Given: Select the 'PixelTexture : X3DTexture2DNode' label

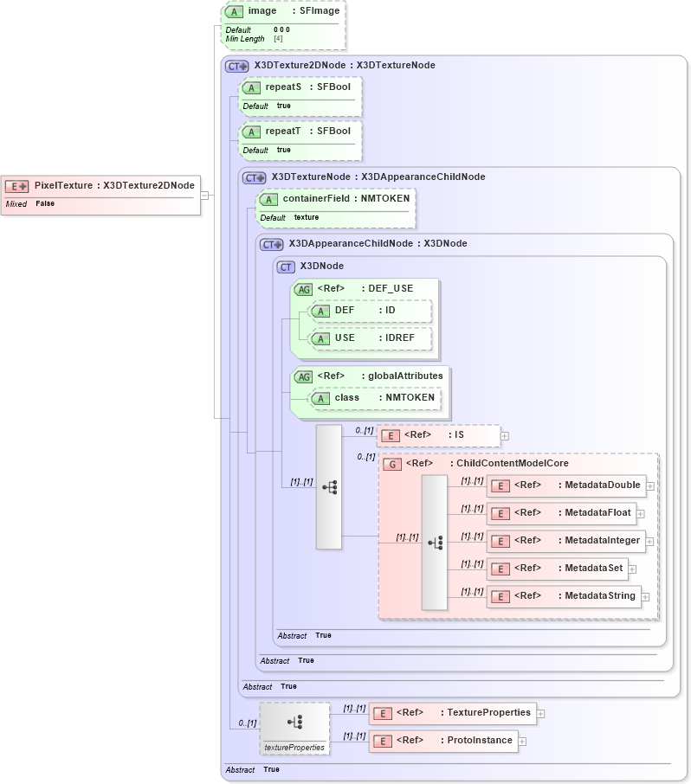Looking at the screenshot, I should pos(114,185).
